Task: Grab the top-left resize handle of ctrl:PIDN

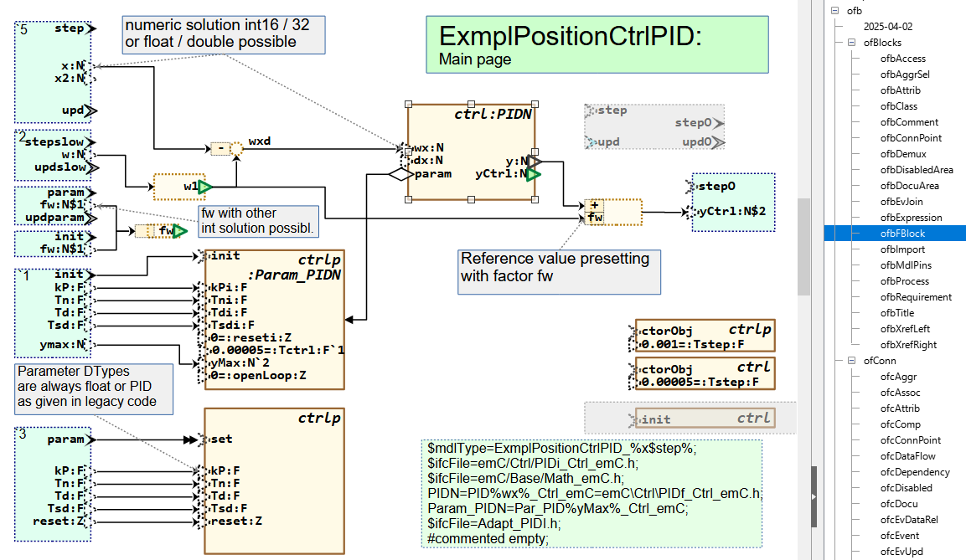Action: pos(408,105)
